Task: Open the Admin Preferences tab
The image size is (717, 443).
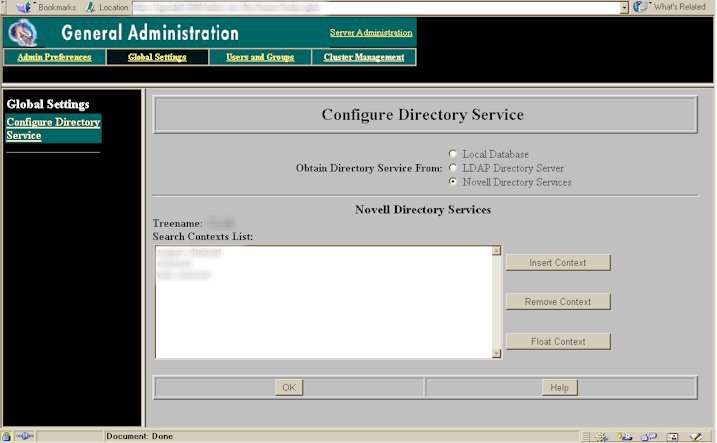Action: (x=54, y=57)
